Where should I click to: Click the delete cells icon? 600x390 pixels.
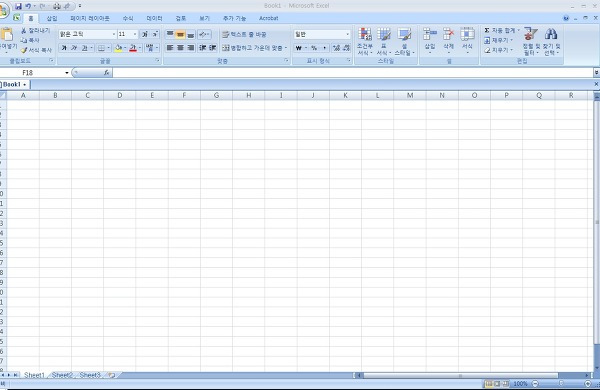click(x=448, y=34)
